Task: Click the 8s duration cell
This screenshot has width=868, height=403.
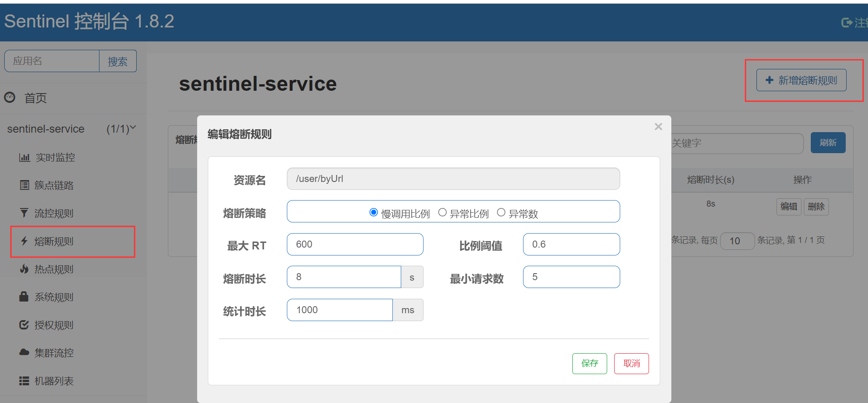Action: (x=710, y=204)
